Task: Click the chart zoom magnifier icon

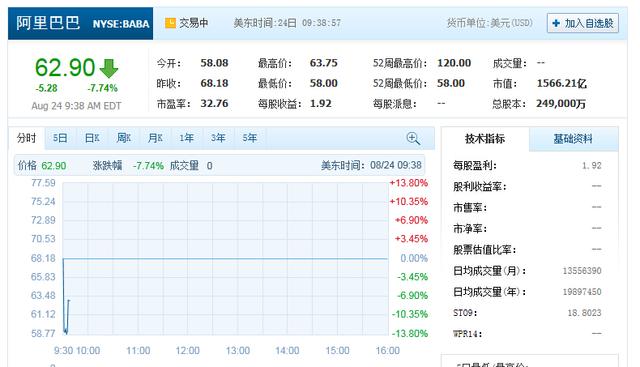Action: (413, 138)
